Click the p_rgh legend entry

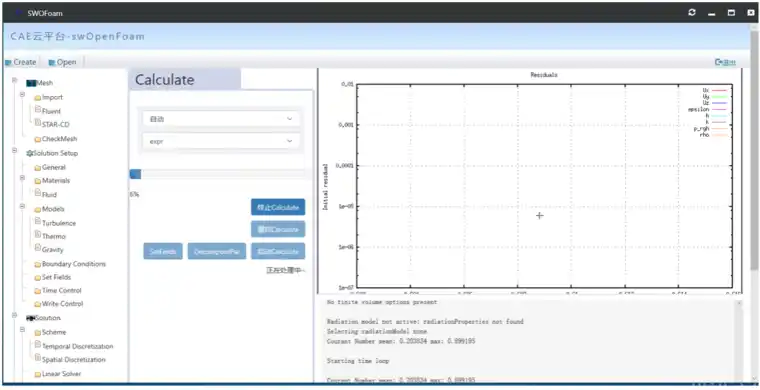tap(711, 129)
